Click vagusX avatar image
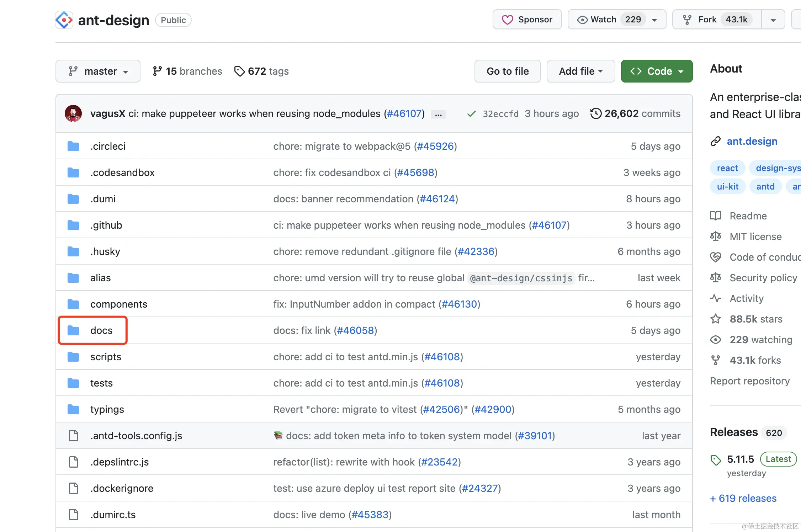Image resolution: width=801 pixels, height=532 pixels. (73, 113)
